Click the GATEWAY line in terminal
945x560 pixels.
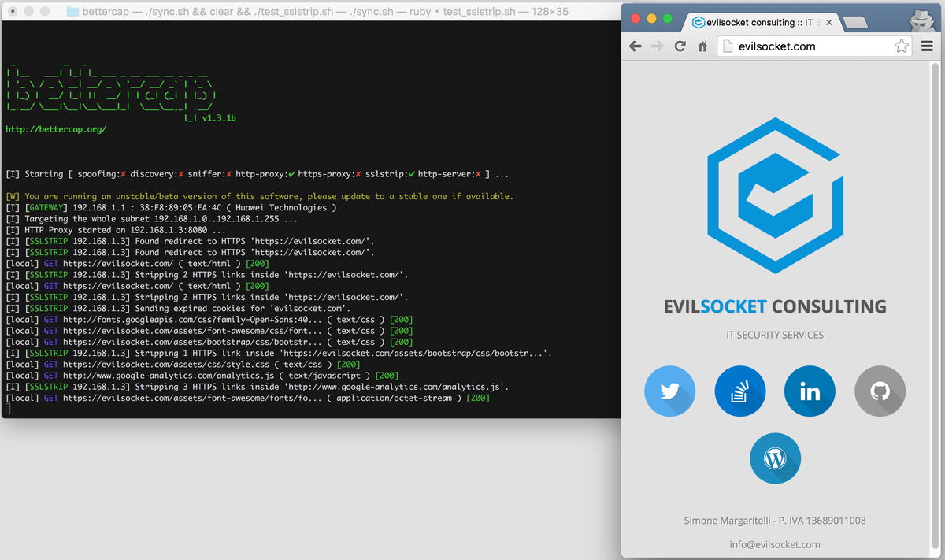click(171, 207)
